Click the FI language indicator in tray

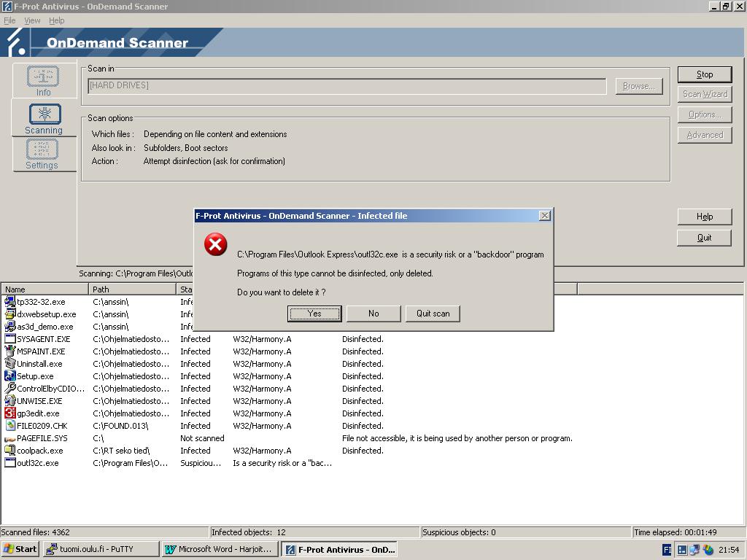pyautogui.click(x=667, y=550)
